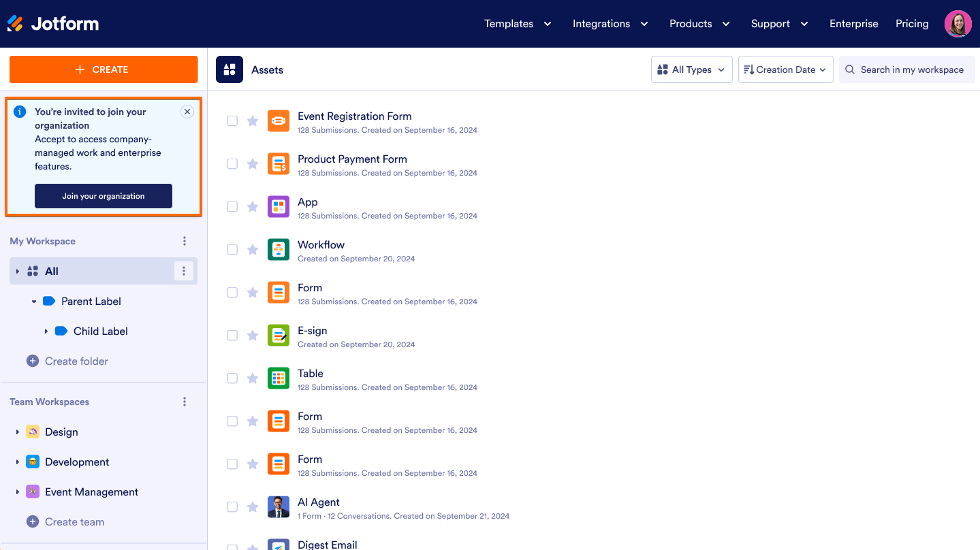
Task: Expand the Child Label arrow
Action: (x=46, y=331)
